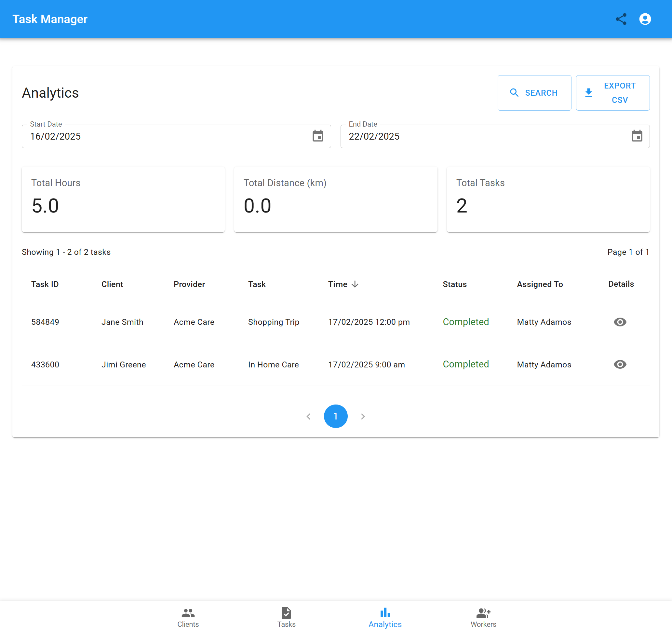
Task: Edit the Start Date field 16/02/2025
Action: 176,136
